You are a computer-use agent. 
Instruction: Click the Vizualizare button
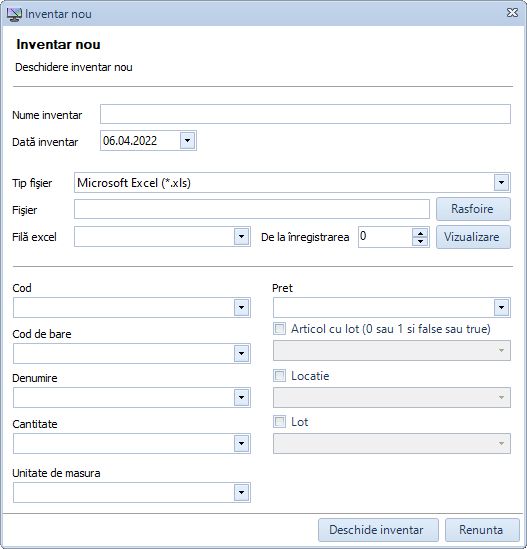(x=473, y=237)
